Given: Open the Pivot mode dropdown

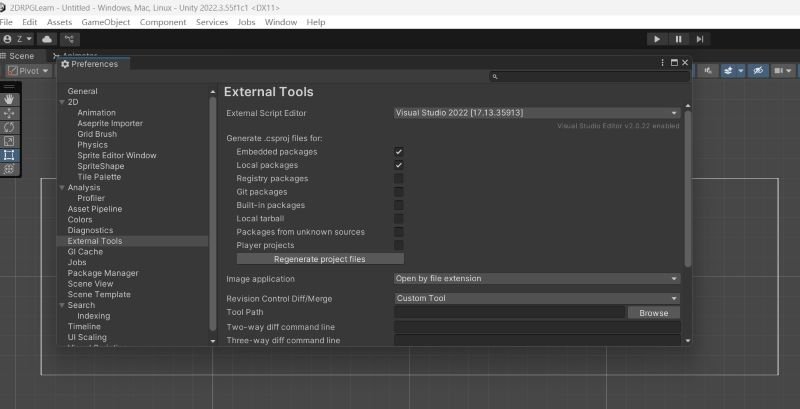Looking at the screenshot, I should (28, 71).
